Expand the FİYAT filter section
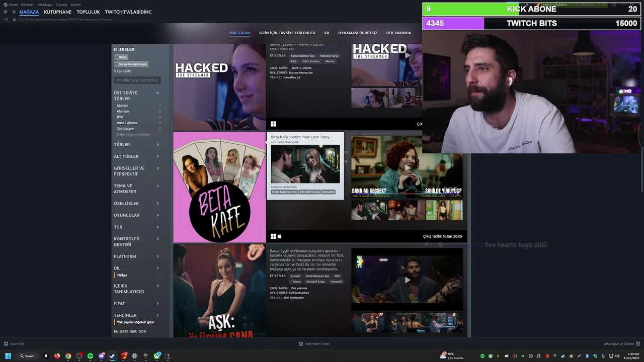The height and width of the screenshot is (362, 644). 136,303
